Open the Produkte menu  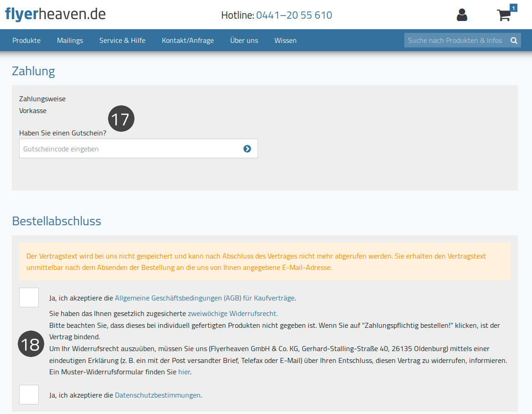(26, 41)
